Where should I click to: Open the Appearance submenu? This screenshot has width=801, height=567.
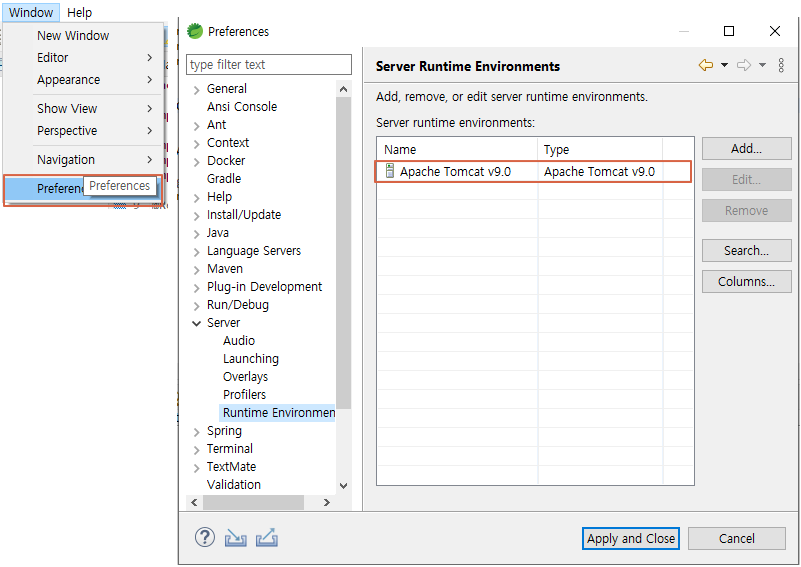click(x=83, y=80)
